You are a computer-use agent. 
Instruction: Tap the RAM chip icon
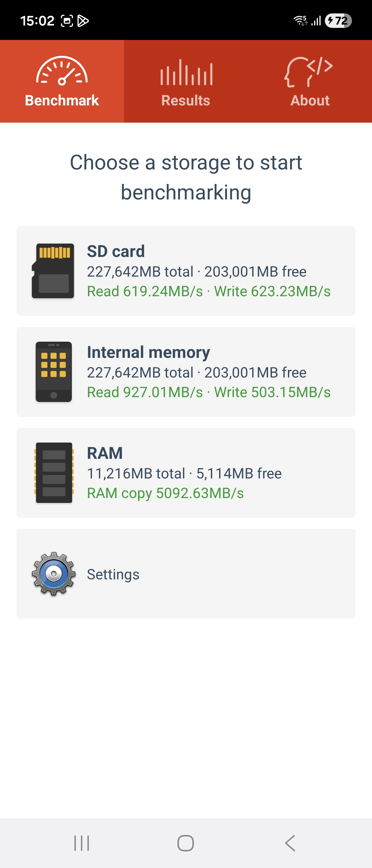pyautogui.click(x=54, y=473)
